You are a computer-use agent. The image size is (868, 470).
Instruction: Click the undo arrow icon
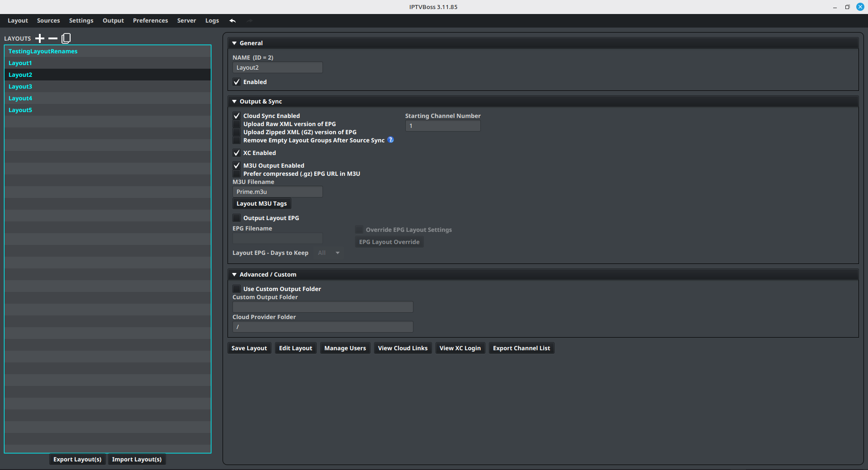(x=232, y=20)
